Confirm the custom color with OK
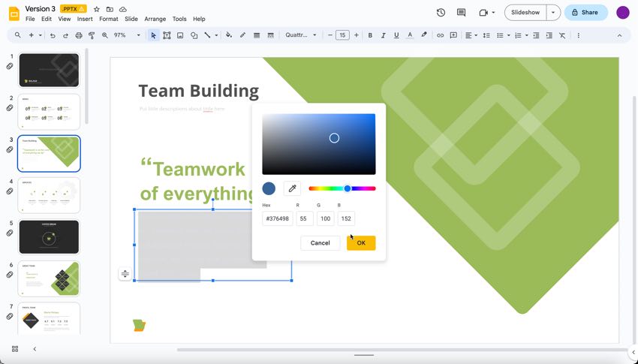This screenshot has height=364, width=638. pyautogui.click(x=361, y=243)
